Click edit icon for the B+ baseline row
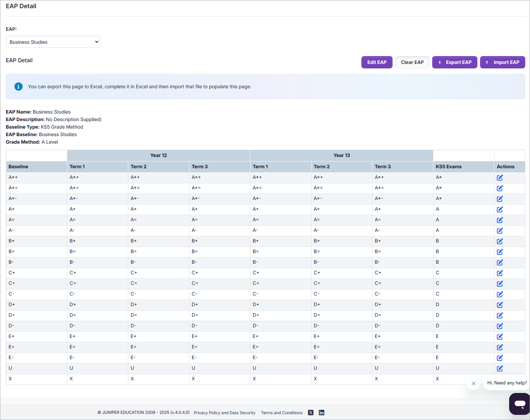The width and height of the screenshot is (530, 420). pos(500,241)
